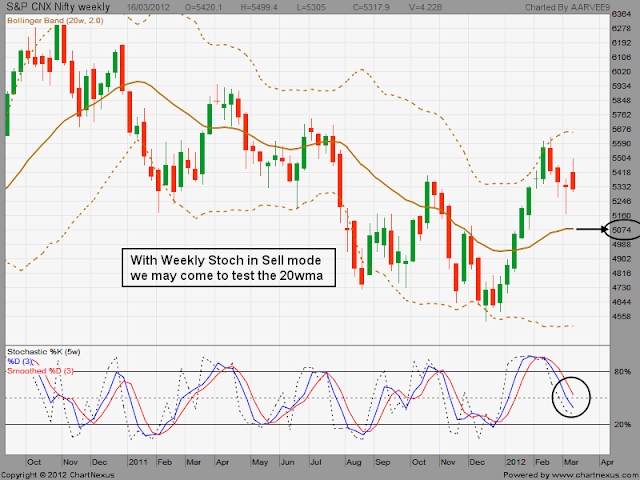Click the 2012 year label on time axis
Screen dimensions: 640x480
(x=516, y=462)
